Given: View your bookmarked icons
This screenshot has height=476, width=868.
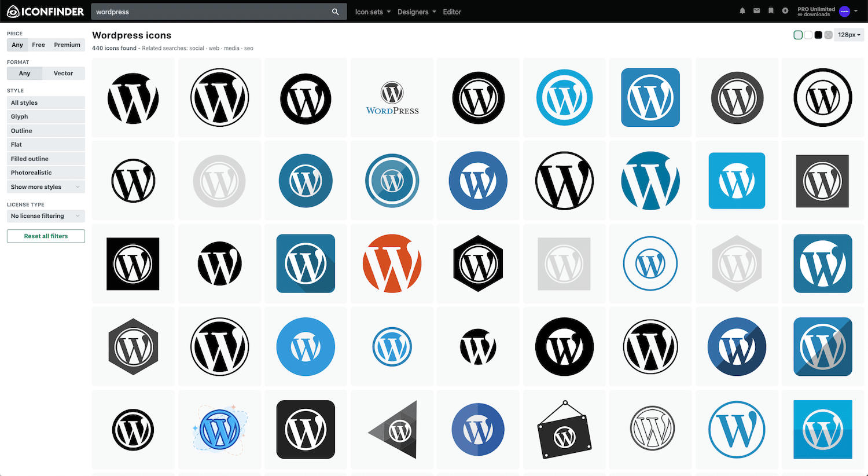Looking at the screenshot, I should pos(771,11).
